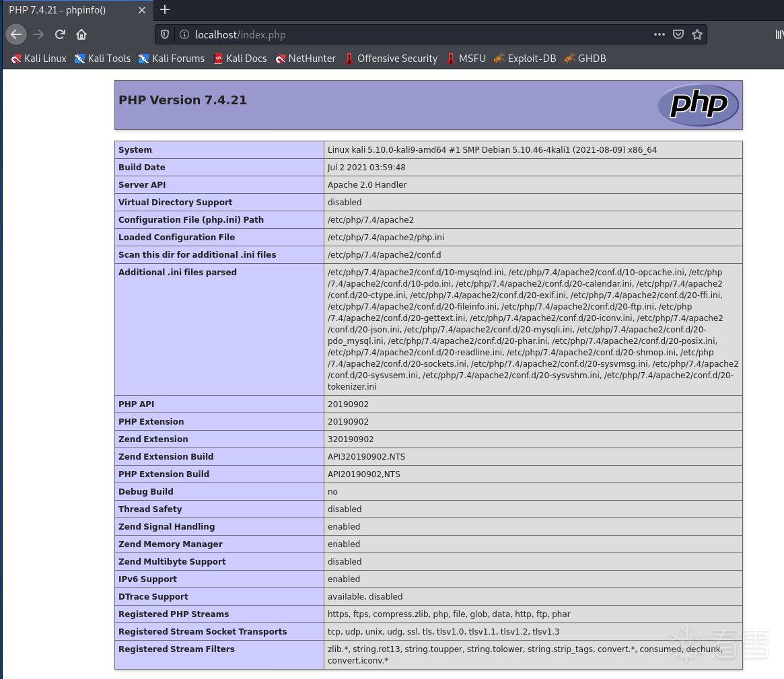The height and width of the screenshot is (679, 784).
Task: Click the Build Date label
Action: click(141, 167)
